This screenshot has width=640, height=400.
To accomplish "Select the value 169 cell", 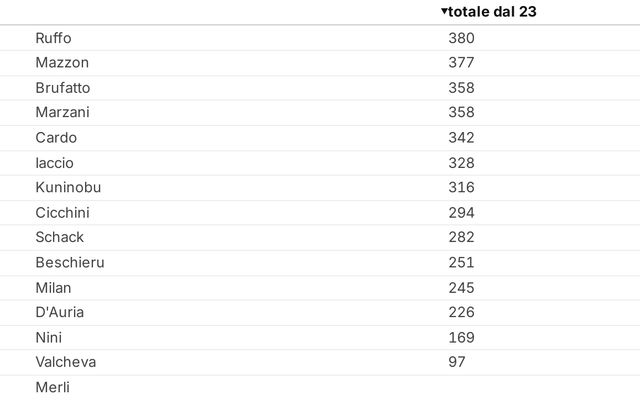I will 461,338.
